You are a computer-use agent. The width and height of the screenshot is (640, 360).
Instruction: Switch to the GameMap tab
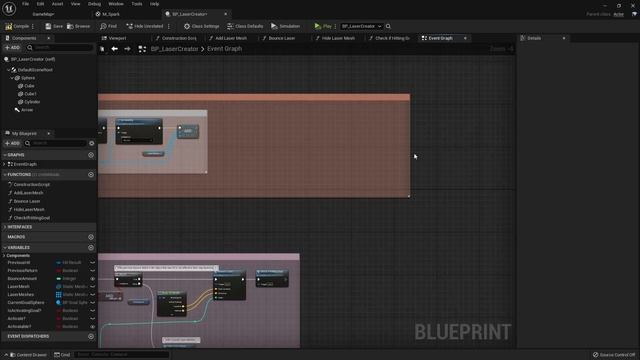(43, 14)
